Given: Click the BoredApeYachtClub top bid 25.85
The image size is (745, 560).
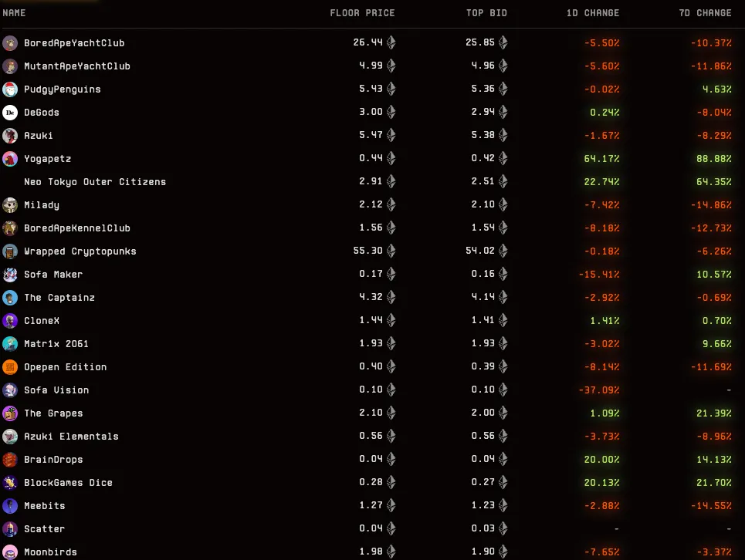Looking at the screenshot, I should tap(480, 42).
